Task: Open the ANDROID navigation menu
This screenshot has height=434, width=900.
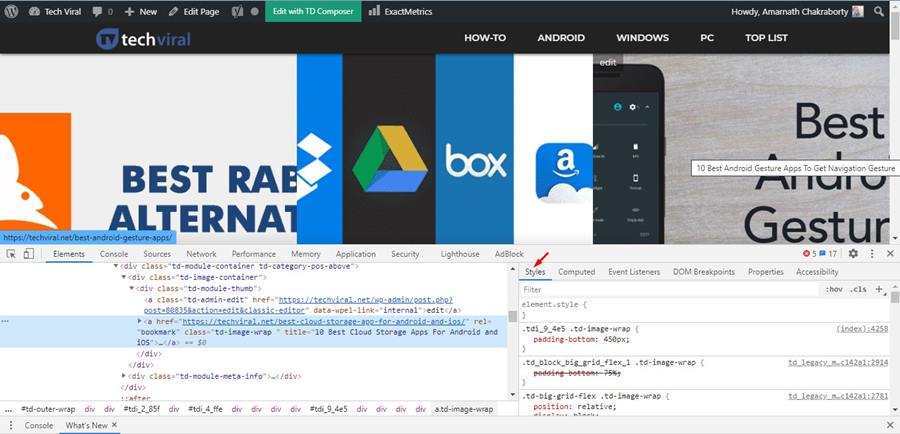Action: tap(561, 38)
